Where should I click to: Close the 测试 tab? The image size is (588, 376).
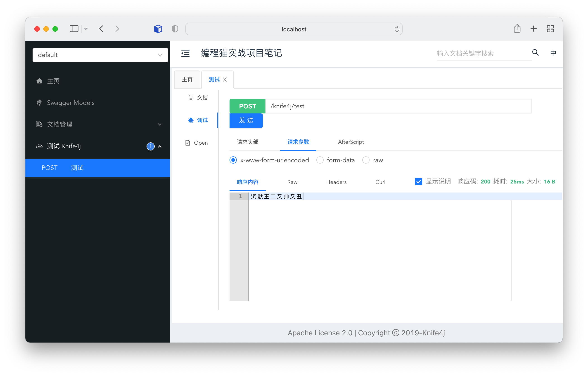(x=225, y=80)
